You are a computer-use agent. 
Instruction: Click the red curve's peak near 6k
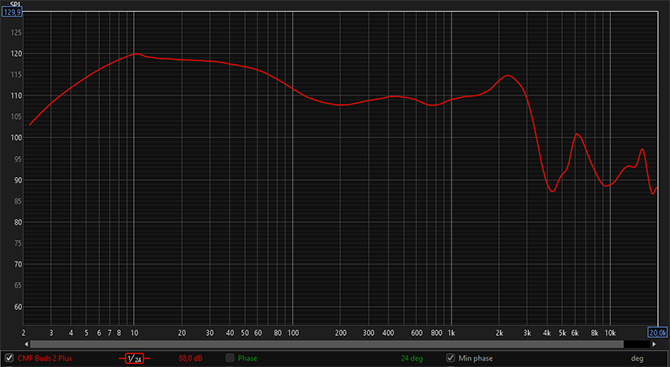point(577,134)
